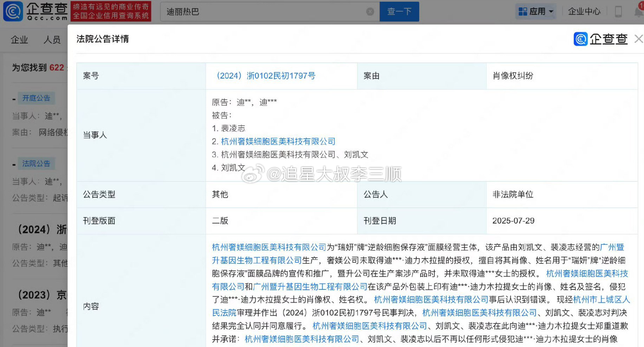The width and height of the screenshot is (644, 347).
Task: Click the mobile phone icon in header
Action: [618, 12]
